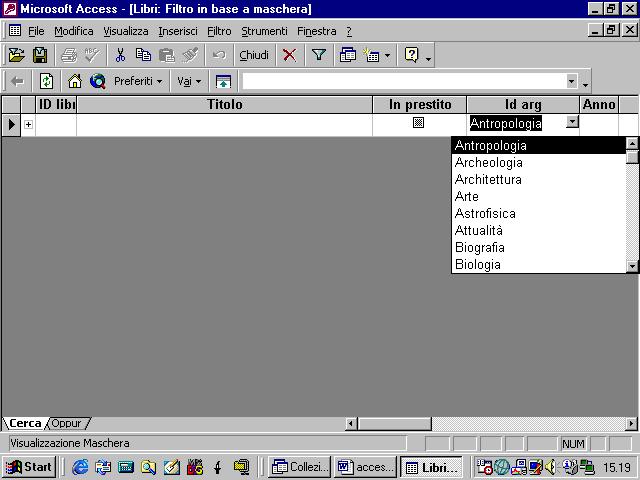Switch to the Cerca tab
Viewport: 640px width, 480px height.
pos(25,423)
